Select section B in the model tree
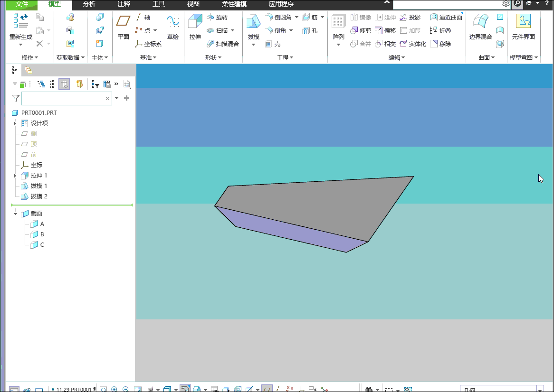This screenshot has width=554, height=392. tap(42, 234)
